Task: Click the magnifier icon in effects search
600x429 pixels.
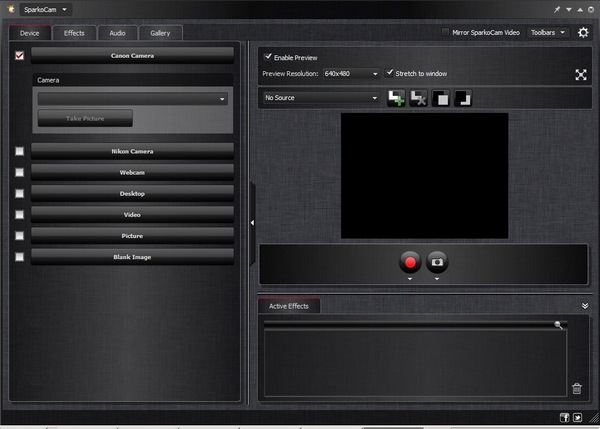Action: pos(558,325)
